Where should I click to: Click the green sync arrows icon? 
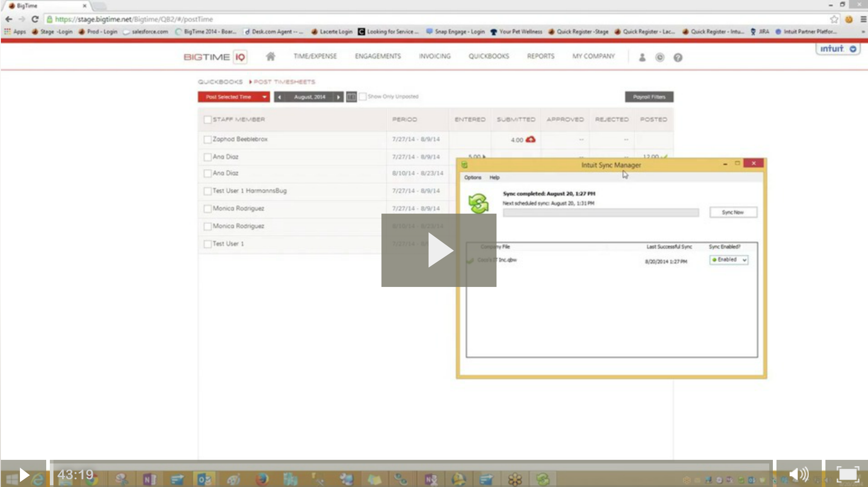[478, 203]
